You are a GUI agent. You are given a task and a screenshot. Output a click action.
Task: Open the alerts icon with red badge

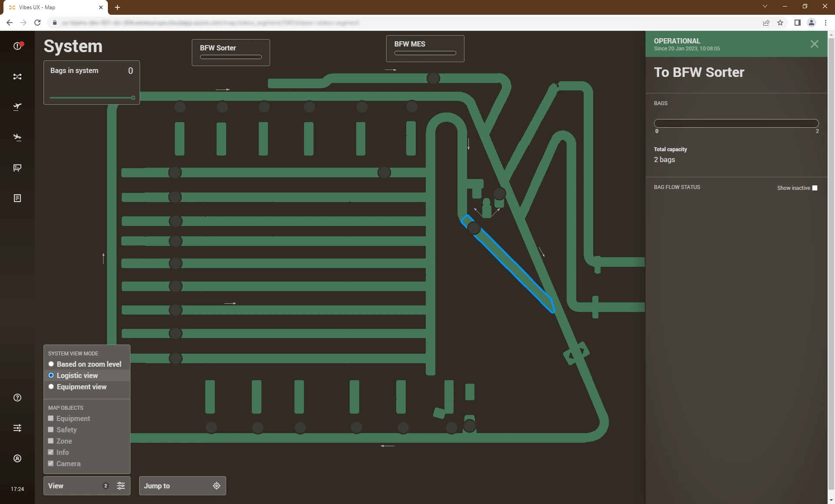tap(17, 46)
